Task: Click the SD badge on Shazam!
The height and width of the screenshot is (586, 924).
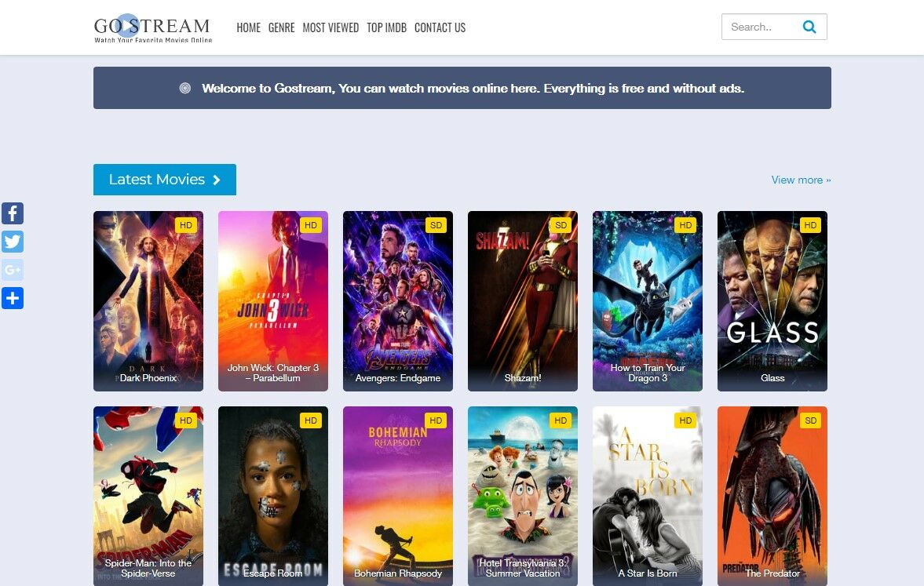Action: [x=561, y=225]
